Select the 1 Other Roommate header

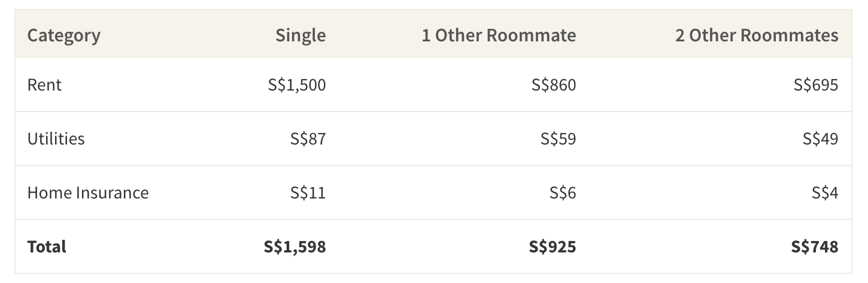499,35
